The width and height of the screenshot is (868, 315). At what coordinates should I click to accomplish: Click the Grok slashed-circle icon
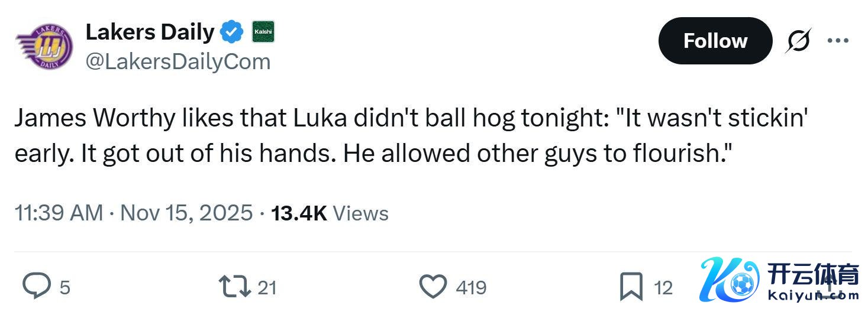point(799,41)
